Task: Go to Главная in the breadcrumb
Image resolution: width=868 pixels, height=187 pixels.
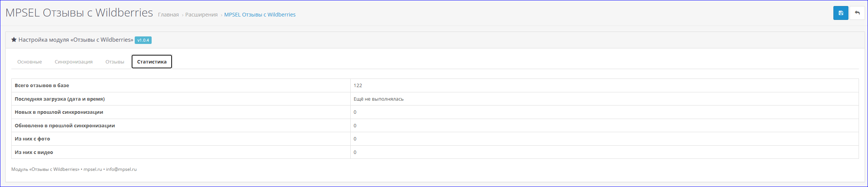Action: coord(168,15)
